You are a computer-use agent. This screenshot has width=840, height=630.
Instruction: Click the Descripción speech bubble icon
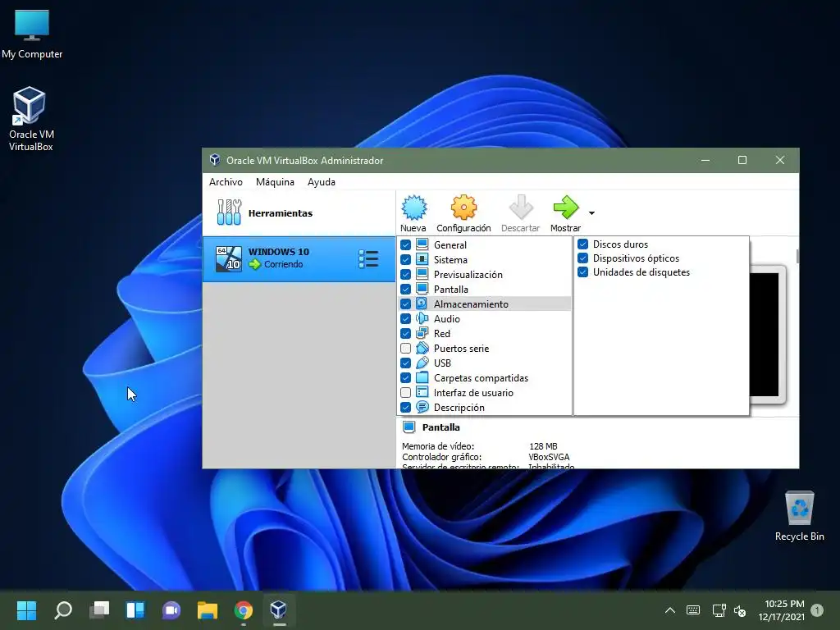[422, 407]
